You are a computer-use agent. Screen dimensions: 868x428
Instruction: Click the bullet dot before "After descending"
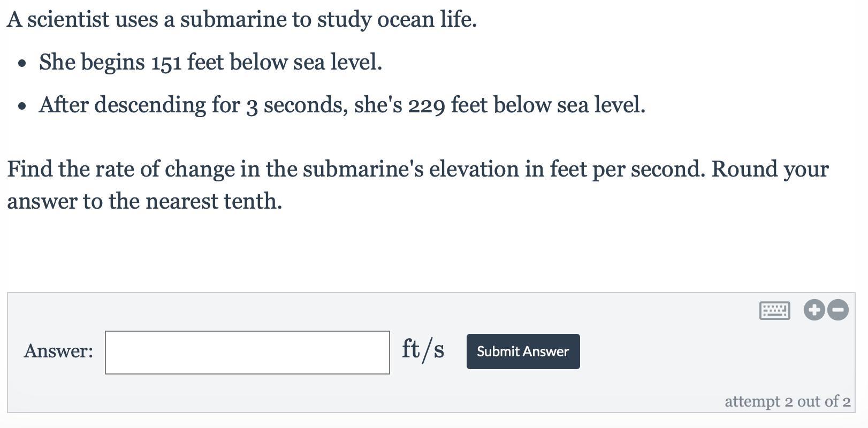pyautogui.click(x=21, y=106)
